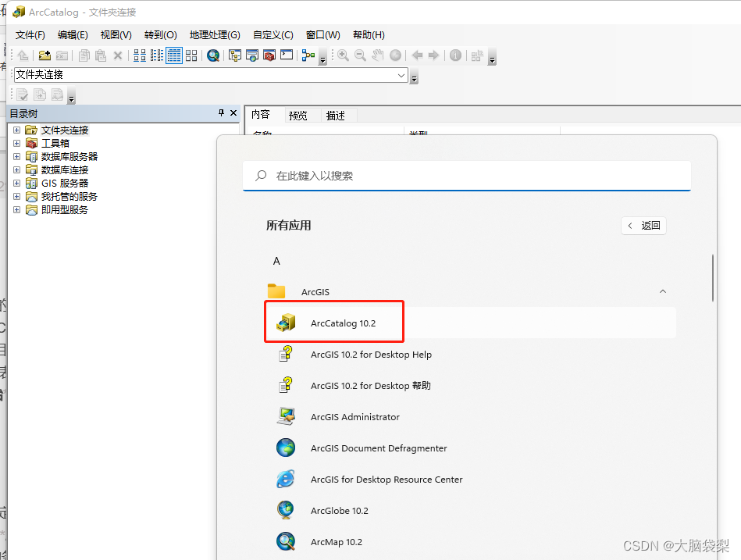Click the all-apps list scrollbar
This screenshot has width=741, height=560.
(x=712, y=278)
